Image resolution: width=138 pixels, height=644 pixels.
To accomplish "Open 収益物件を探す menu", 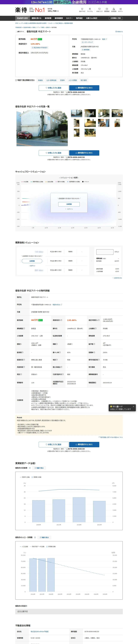I will (23, 18).
